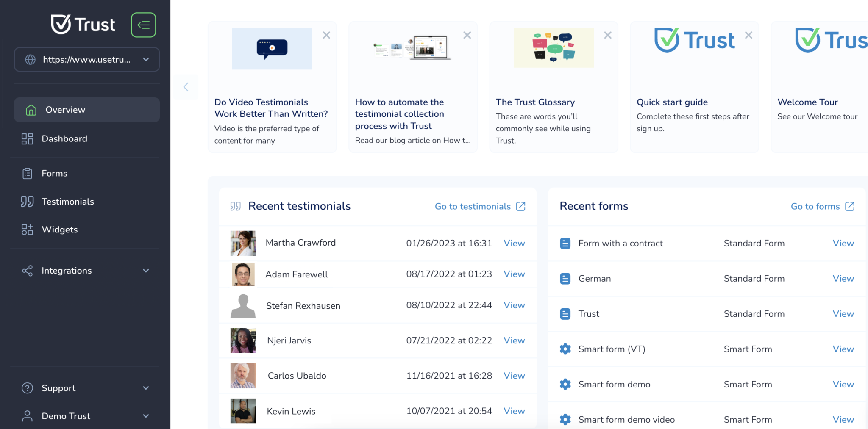The width and height of the screenshot is (868, 429).
Task: Click the Dashboard grid icon
Action: coord(27,139)
